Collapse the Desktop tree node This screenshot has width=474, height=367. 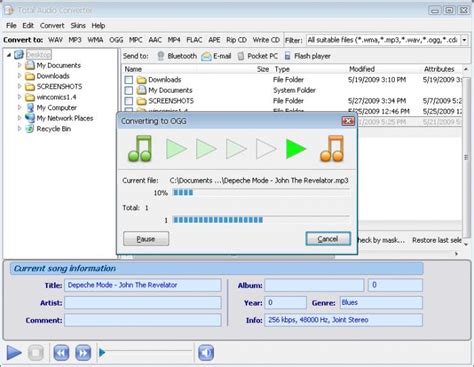(9, 55)
